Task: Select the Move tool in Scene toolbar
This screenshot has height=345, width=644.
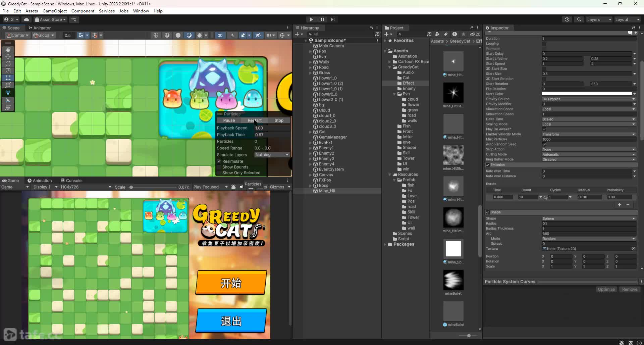Action: point(8,56)
